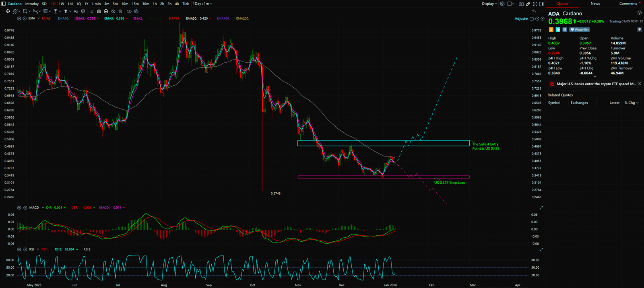Screen dimensions: 644x288
Task: Delete drawings with the trash icon
Action: 120,11
